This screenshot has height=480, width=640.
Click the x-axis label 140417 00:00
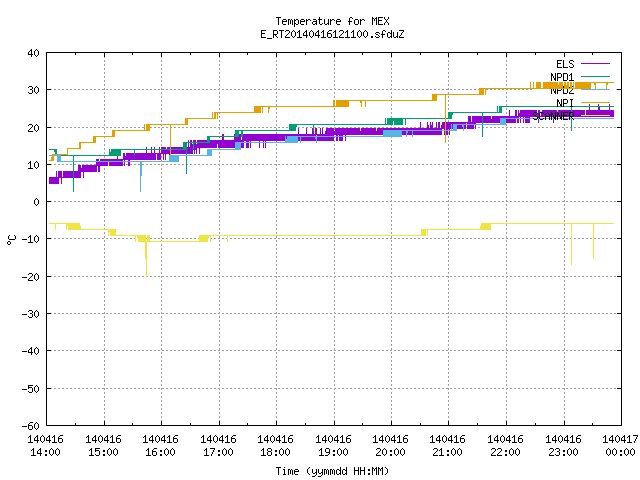(620, 446)
